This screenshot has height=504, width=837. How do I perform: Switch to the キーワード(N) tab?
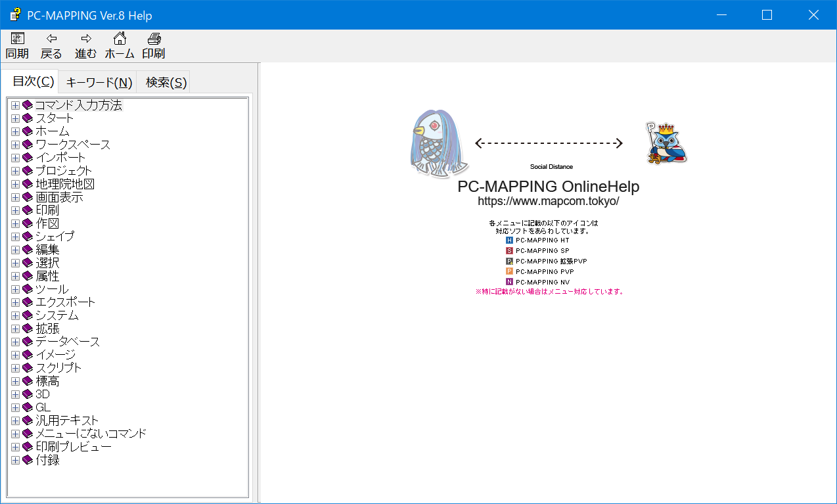(x=99, y=83)
